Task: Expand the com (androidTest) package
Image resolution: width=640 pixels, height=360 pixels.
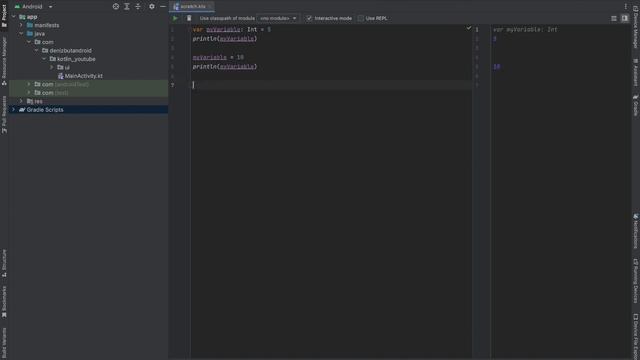Action: tap(29, 84)
